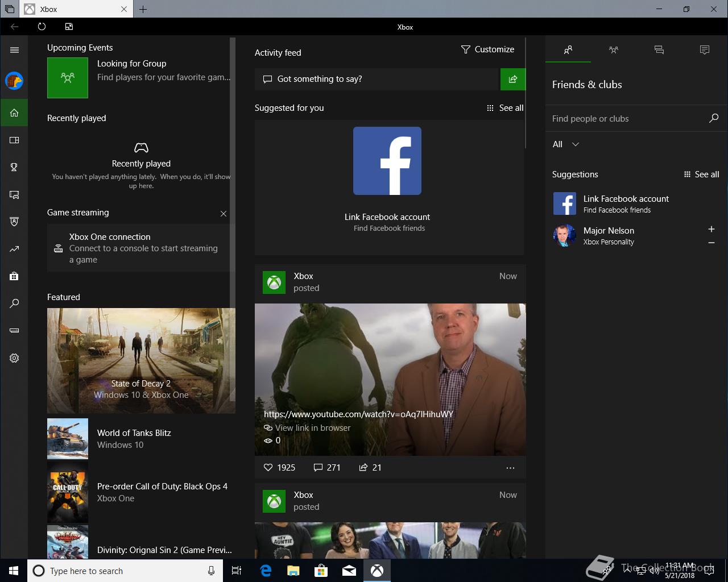
Task: Open Search magnifier in sidebar
Action: point(14,304)
